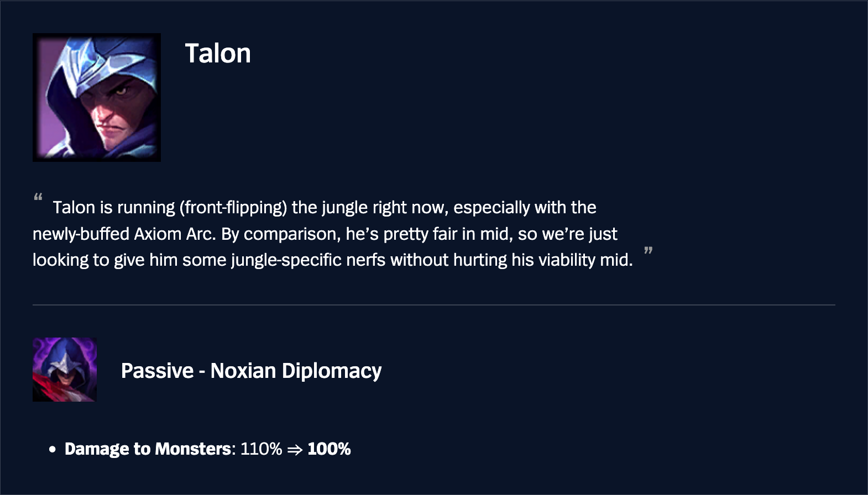This screenshot has width=868, height=495.
Task: Click the horizontal divider line below the quote
Action: 433,305
